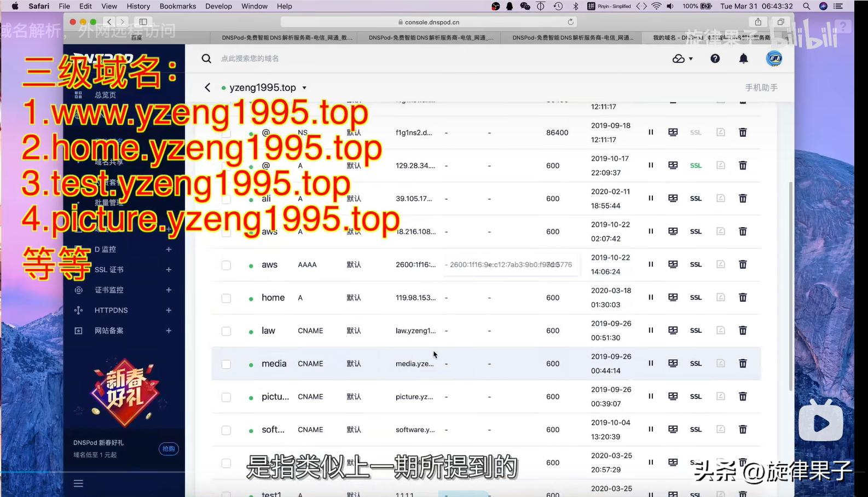Delete the 'soft...' CNAME record
Screen dimensions: 868x497
pyautogui.click(x=743, y=430)
